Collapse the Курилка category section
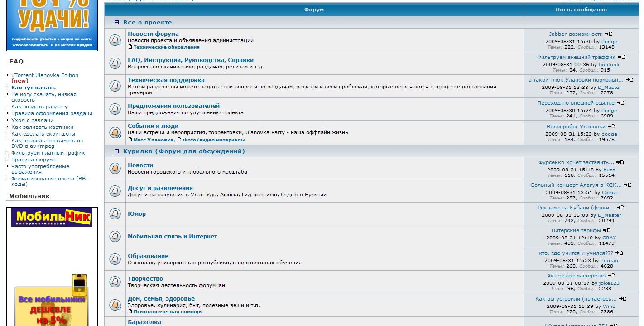644x326 pixels. tap(116, 151)
